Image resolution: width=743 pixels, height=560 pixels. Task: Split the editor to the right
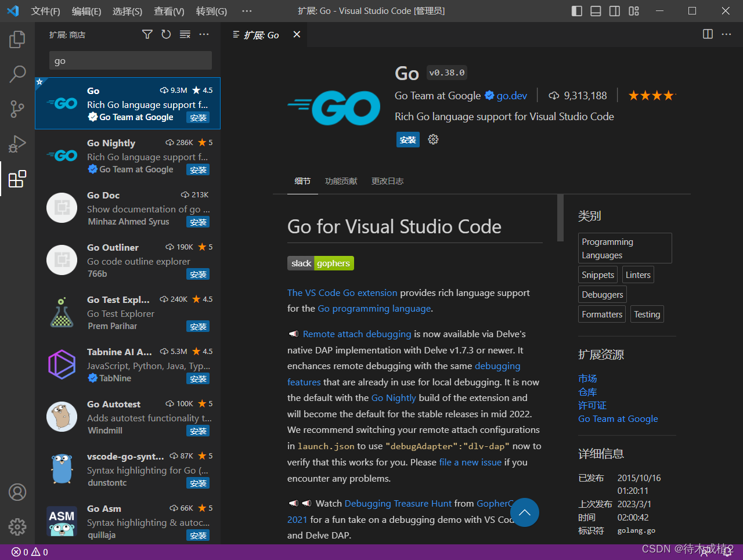pyautogui.click(x=708, y=34)
